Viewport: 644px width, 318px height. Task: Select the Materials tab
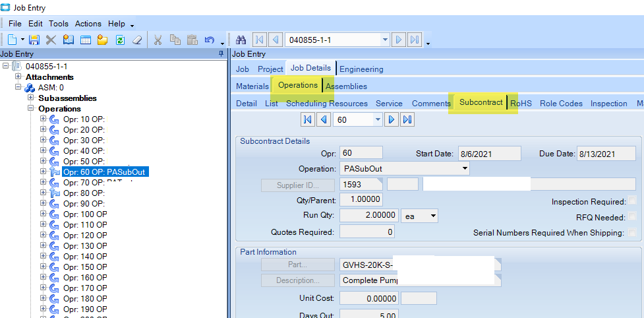[252, 86]
